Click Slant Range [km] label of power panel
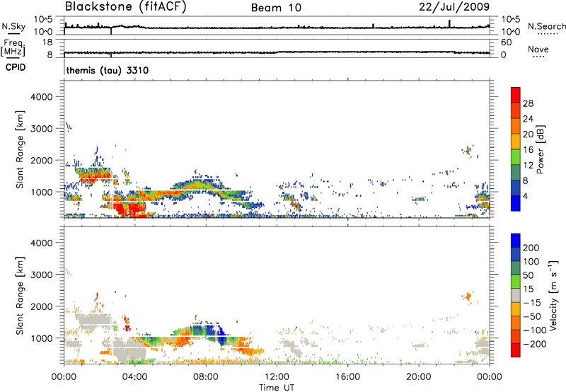 pos(20,149)
